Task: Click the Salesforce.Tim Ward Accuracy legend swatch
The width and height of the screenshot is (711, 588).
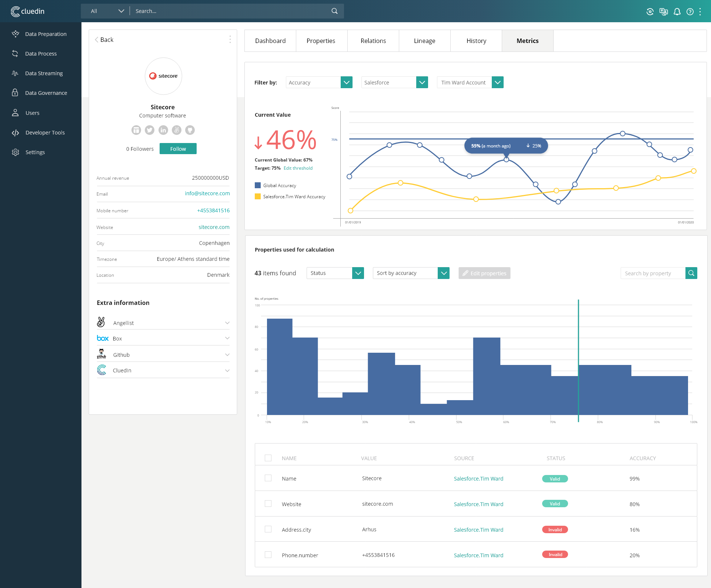Action: [258, 196]
